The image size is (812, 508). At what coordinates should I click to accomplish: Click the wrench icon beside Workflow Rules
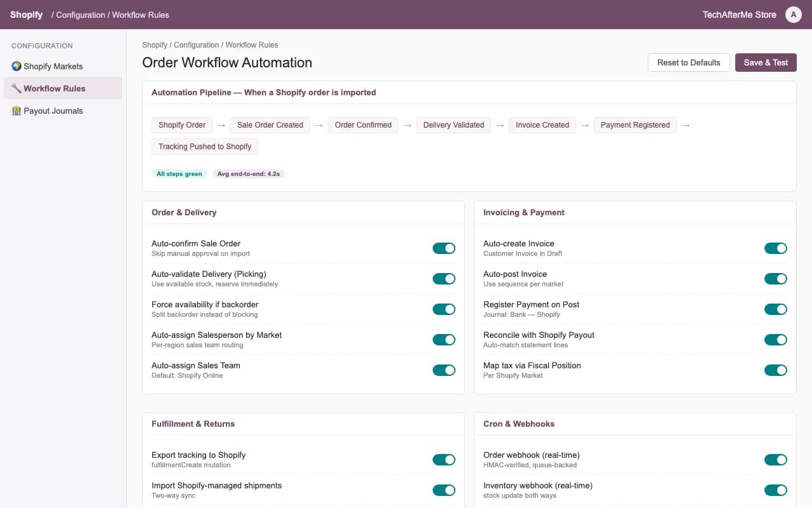point(16,88)
